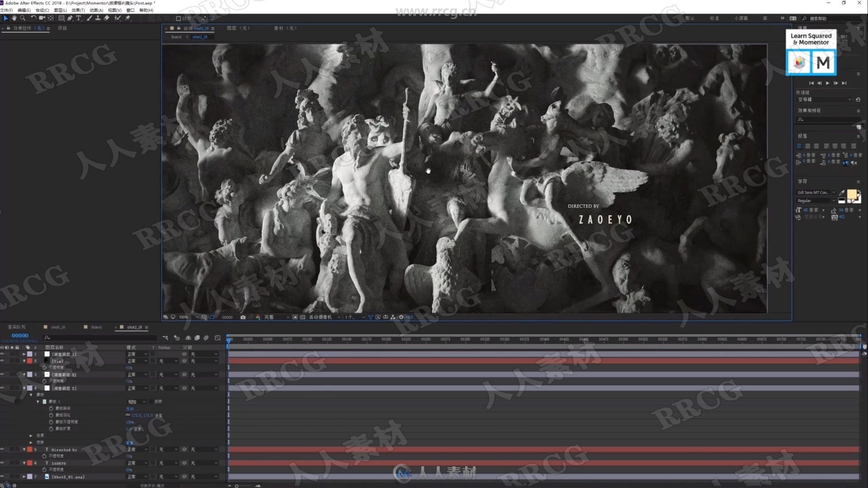This screenshot has width=868, height=488.
Task: Click the Search Help field
Action: (x=831, y=19)
